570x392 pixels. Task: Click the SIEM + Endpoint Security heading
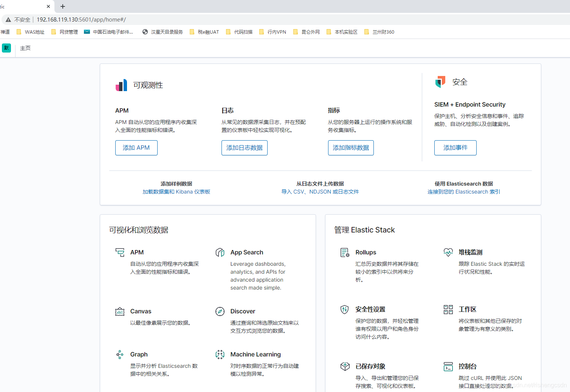[x=470, y=105]
